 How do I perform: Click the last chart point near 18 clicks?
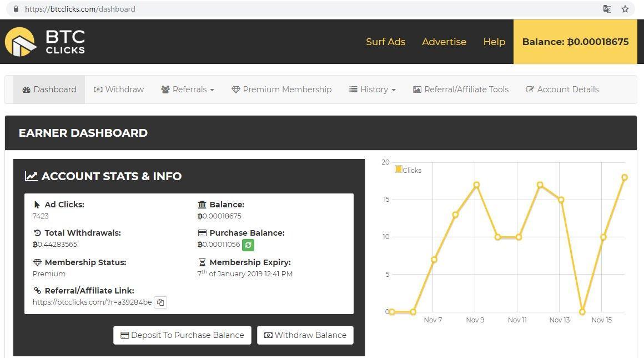pyautogui.click(x=625, y=177)
